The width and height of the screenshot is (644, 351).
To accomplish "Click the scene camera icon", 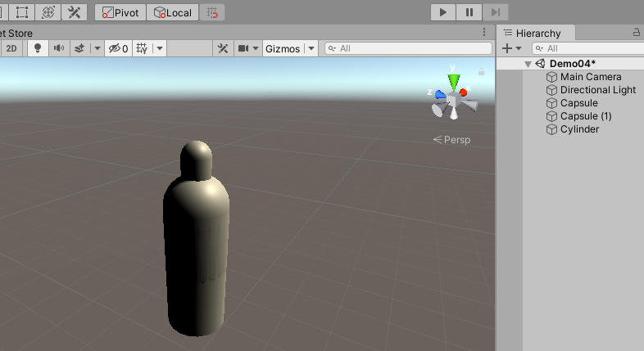I will (x=243, y=48).
